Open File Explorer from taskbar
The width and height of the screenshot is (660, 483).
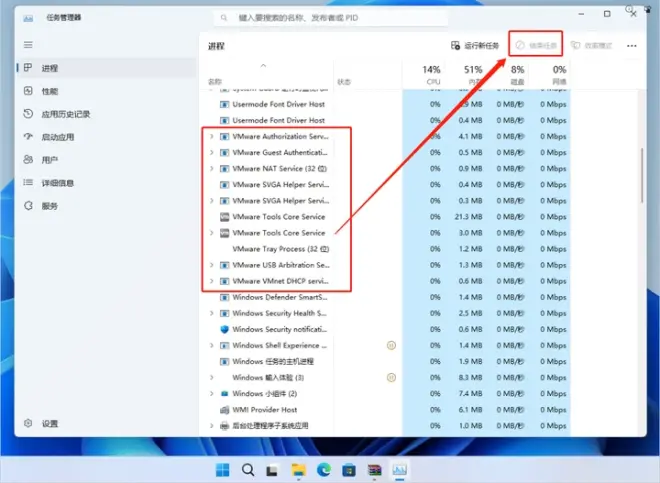click(x=298, y=470)
